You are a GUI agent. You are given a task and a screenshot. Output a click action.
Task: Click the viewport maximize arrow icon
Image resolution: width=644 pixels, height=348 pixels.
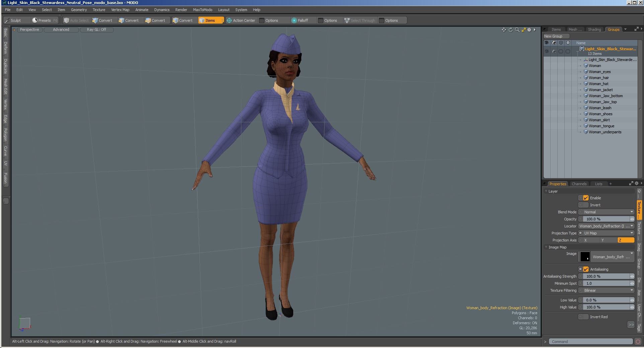coord(524,30)
